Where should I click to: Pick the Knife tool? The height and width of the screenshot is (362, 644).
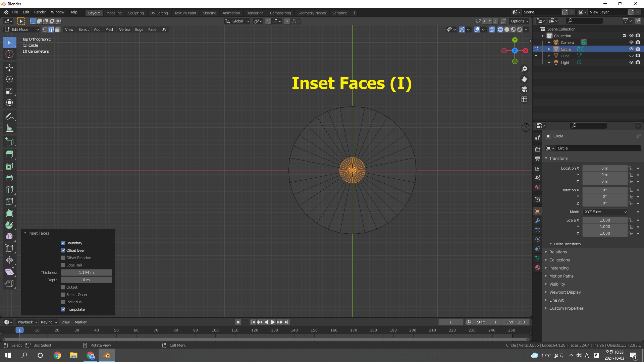[9, 201]
